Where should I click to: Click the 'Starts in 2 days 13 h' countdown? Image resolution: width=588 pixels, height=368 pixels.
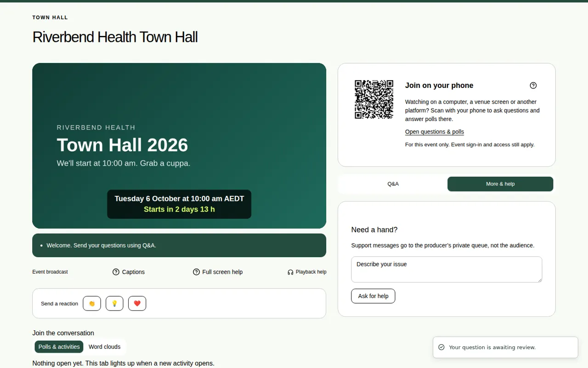pos(179,209)
